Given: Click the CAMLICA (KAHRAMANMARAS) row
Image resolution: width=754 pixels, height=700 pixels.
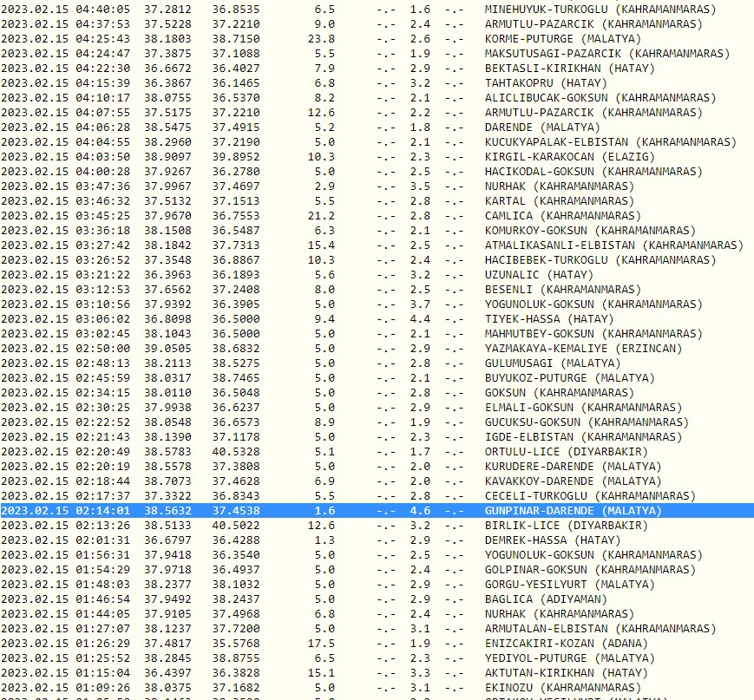Looking at the screenshot, I should 377,216.
